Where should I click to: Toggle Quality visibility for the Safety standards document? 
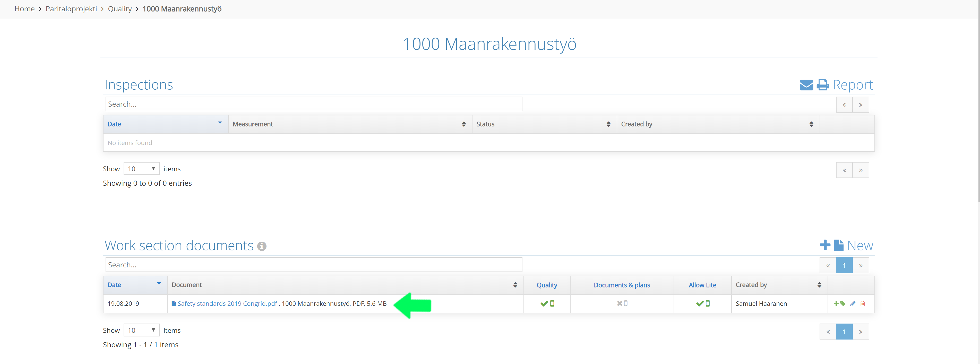tap(547, 303)
